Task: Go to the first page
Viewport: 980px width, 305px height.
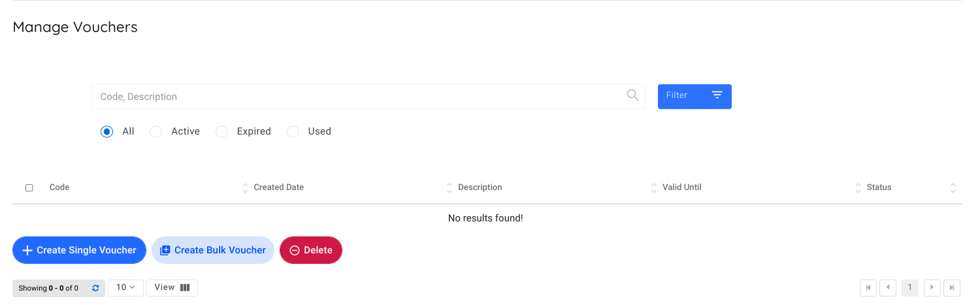Action: tap(868, 287)
